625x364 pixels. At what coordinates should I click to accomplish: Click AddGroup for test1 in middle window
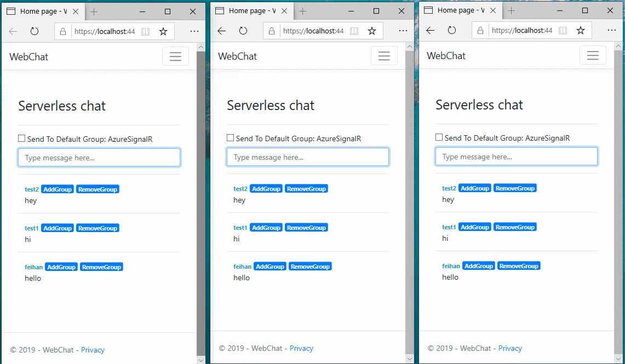[266, 228]
